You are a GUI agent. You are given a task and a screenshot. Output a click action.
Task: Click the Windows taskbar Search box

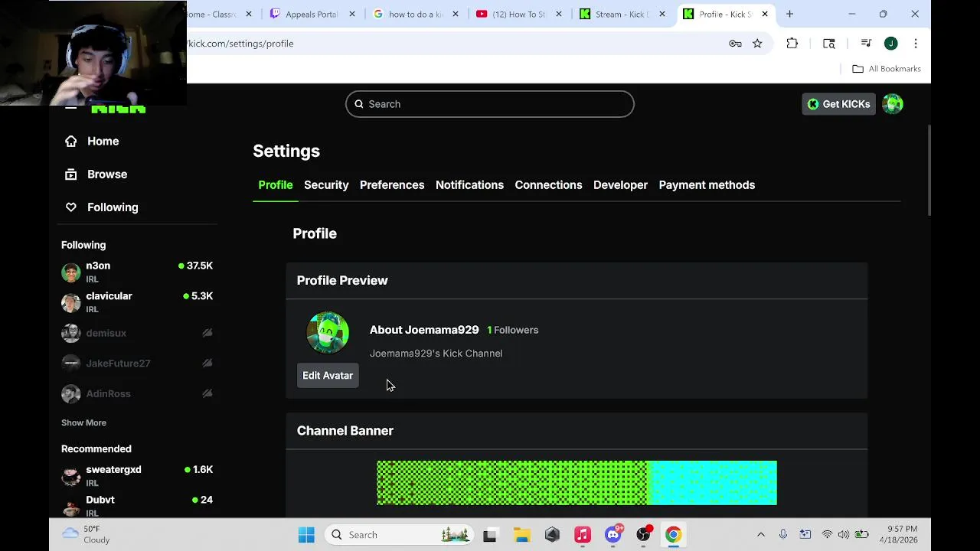(x=400, y=535)
